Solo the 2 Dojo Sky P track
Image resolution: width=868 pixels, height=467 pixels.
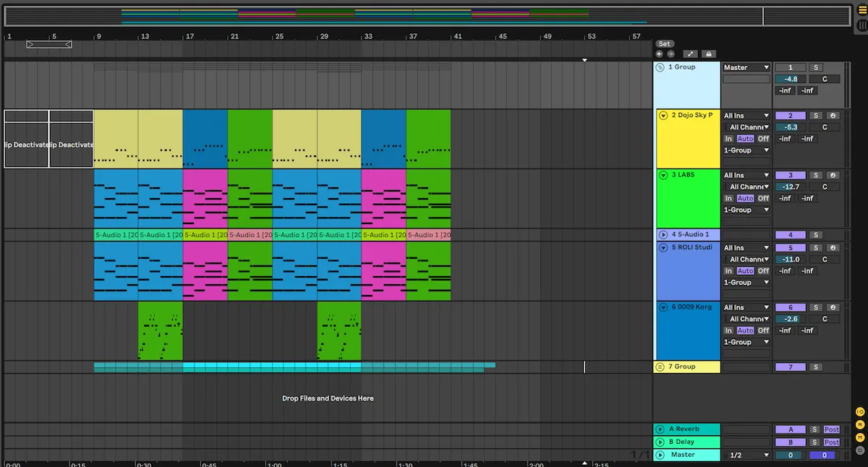[815, 116]
